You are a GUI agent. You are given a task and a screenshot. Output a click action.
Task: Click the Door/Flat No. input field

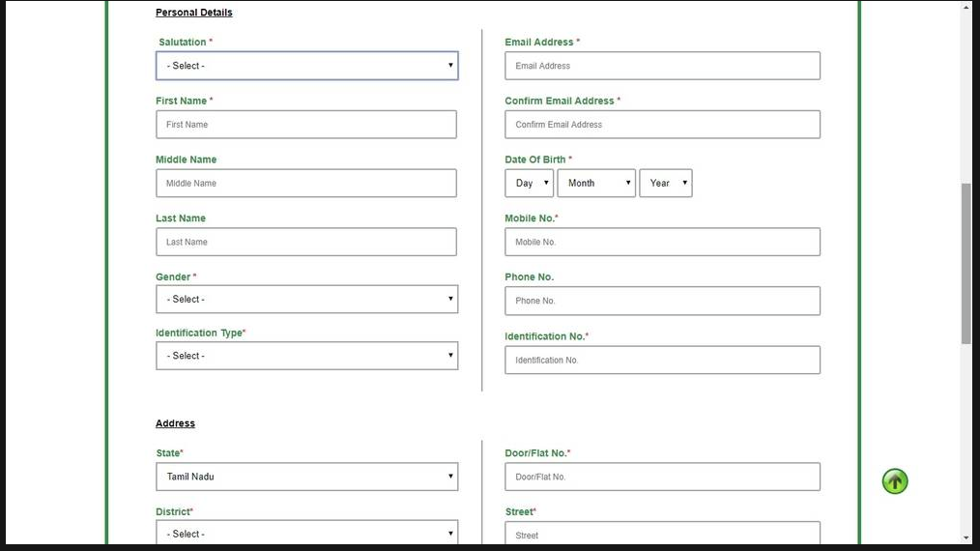(x=662, y=477)
